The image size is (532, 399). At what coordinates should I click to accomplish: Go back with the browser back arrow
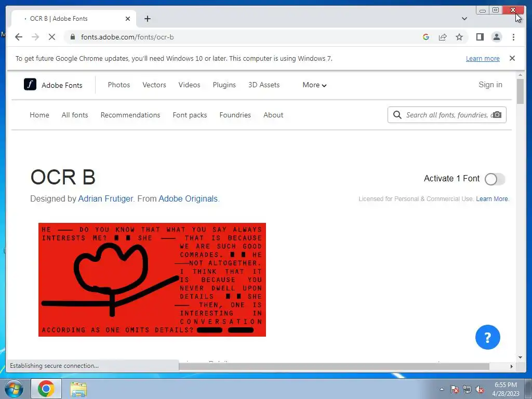coord(19,37)
